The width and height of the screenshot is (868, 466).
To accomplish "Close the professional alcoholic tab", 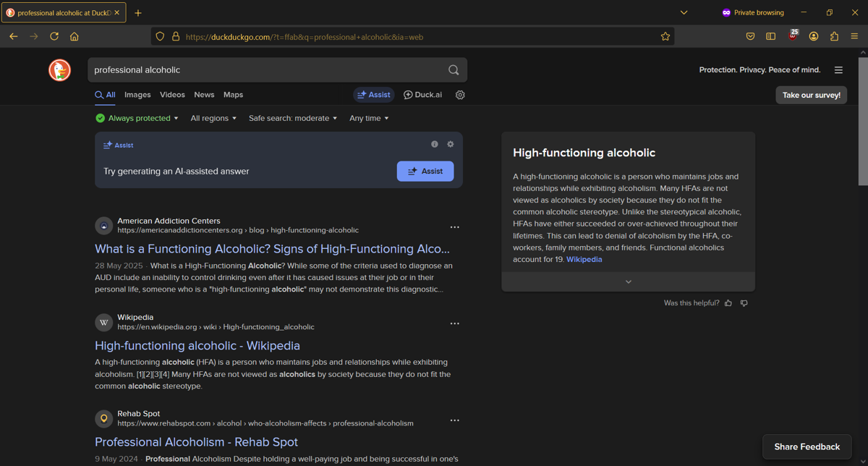I will tap(117, 12).
